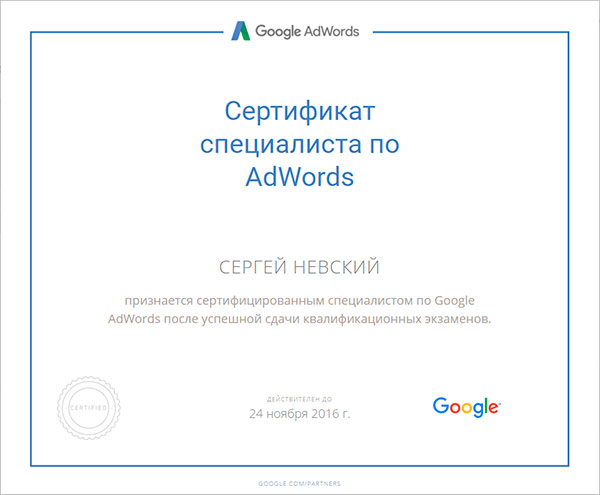The image size is (600, 495).
Task: Click the 'ДЕЙСТВИТЕЛЕН ДО' label
Action: (299, 399)
